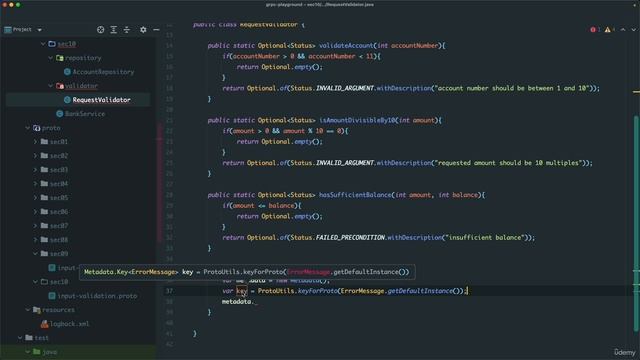Go to previous highlighted error arrow
Viewport: 640px width, 360px height.
click(623, 29)
